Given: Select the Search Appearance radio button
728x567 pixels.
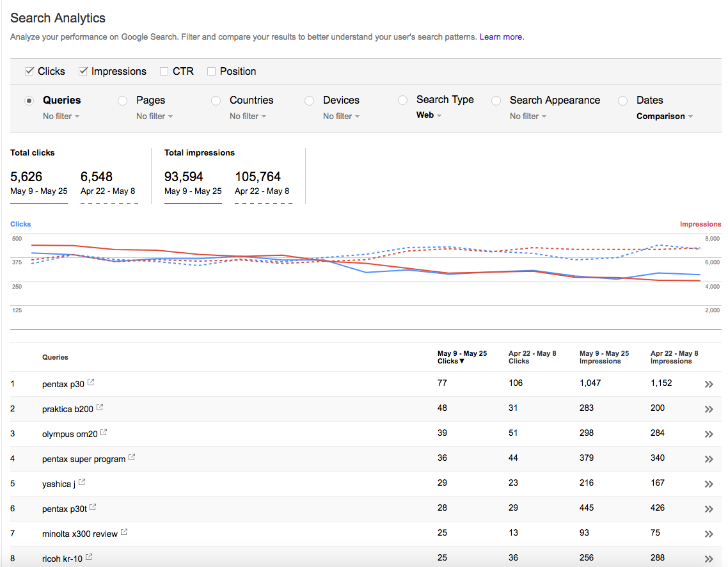Looking at the screenshot, I should pos(496,100).
